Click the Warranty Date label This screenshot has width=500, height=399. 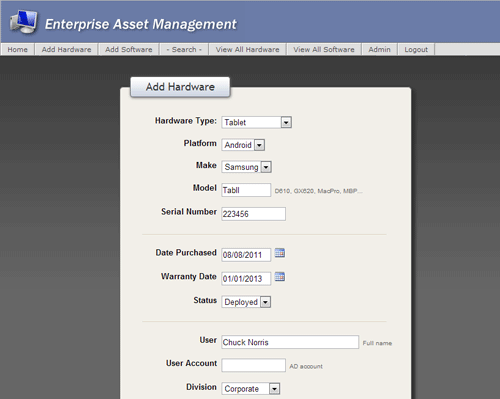[189, 277]
